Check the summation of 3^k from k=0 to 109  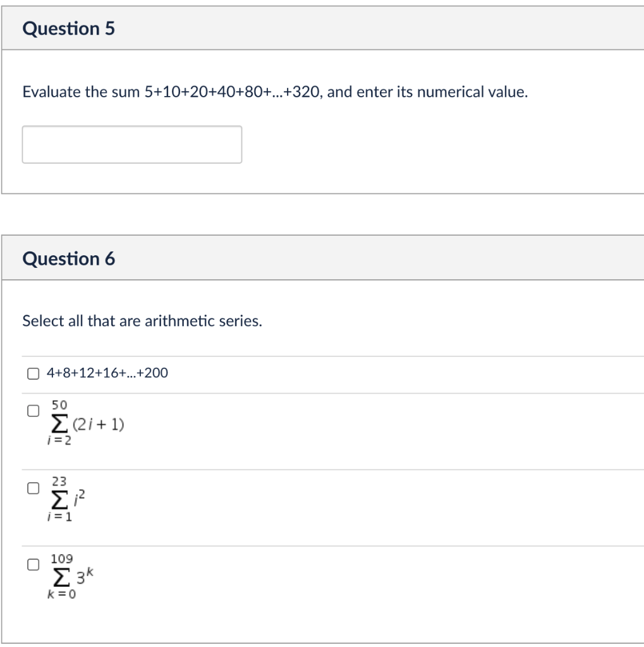click(x=32, y=564)
